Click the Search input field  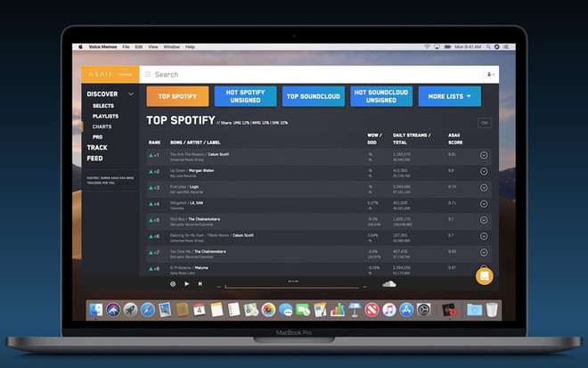click(312, 75)
